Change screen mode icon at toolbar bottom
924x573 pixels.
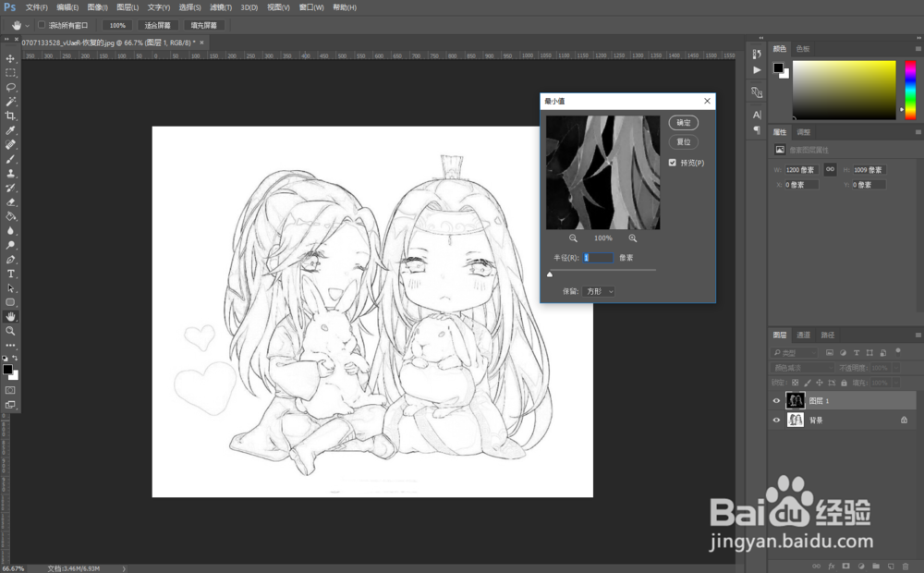(10, 405)
